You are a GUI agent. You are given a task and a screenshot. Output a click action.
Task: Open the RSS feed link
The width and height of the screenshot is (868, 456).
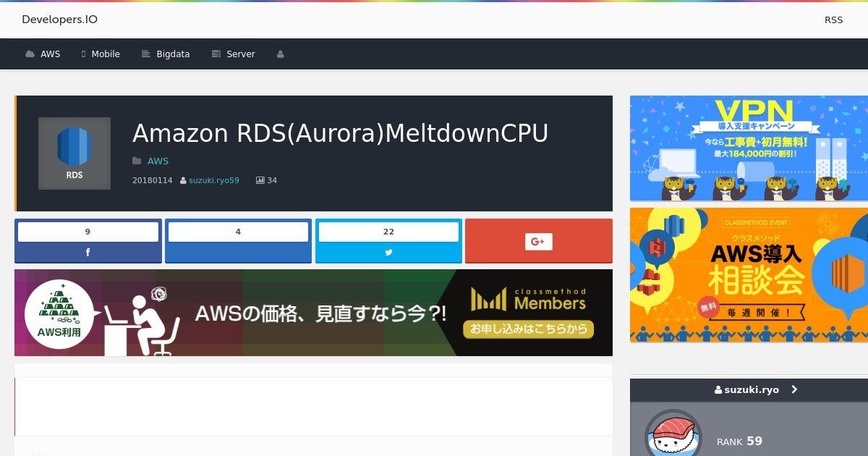[833, 20]
